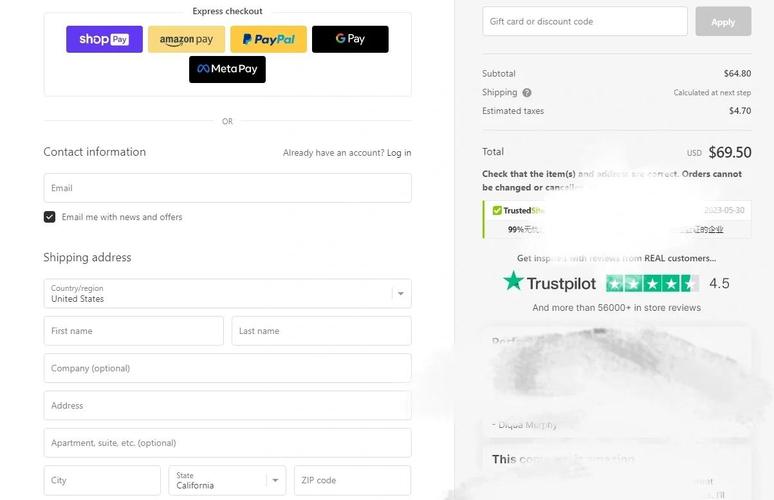
Task: Follow the Log in link
Action: pyautogui.click(x=399, y=153)
